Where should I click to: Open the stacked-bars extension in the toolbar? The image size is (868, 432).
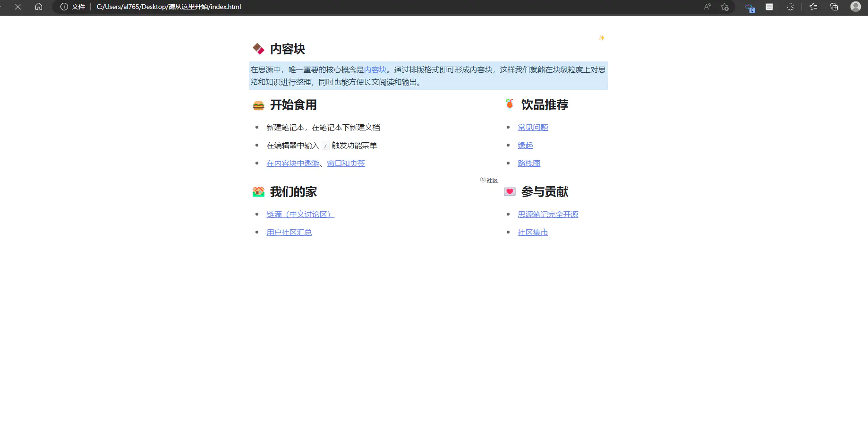(x=769, y=7)
